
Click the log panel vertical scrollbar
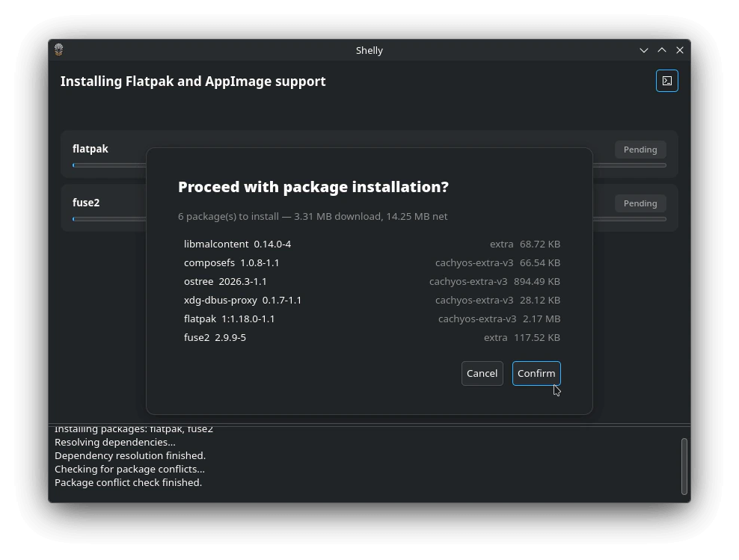point(684,467)
